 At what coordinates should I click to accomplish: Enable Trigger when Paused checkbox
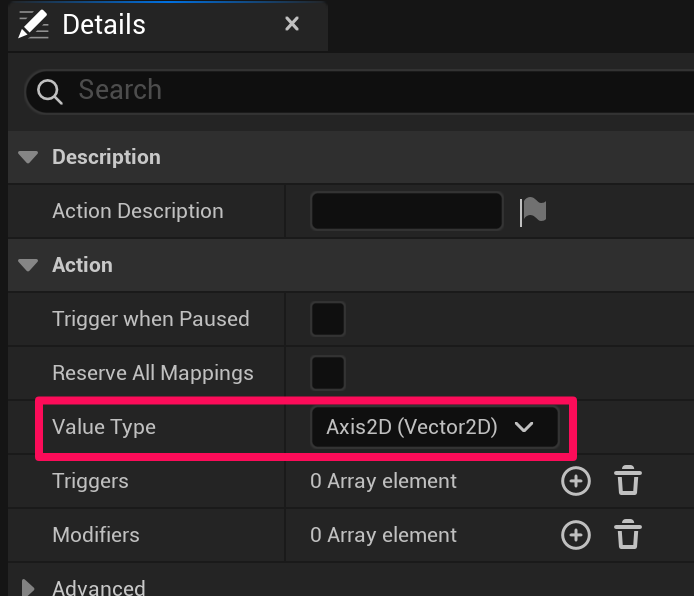pyautogui.click(x=328, y=319)
